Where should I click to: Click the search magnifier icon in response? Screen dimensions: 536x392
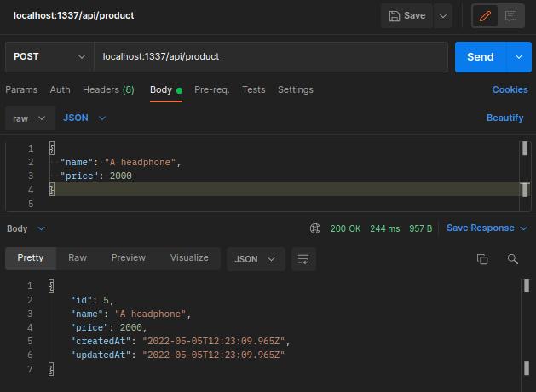tap(512, 259)
